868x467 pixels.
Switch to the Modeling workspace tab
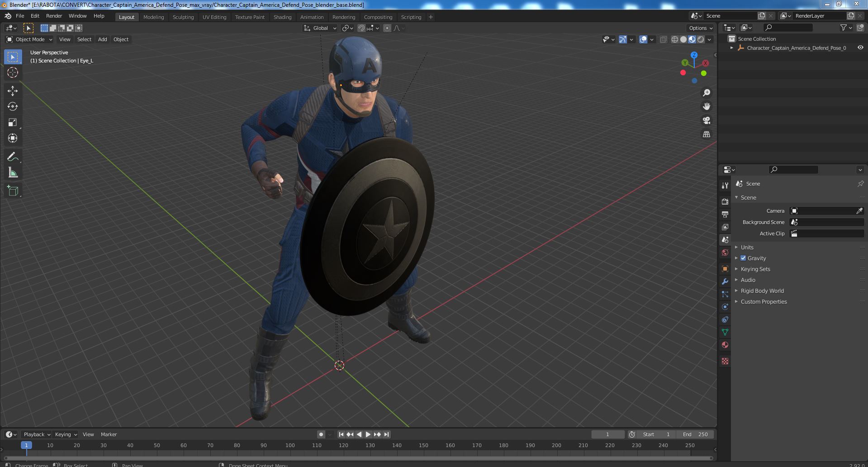tap(153, 17)
